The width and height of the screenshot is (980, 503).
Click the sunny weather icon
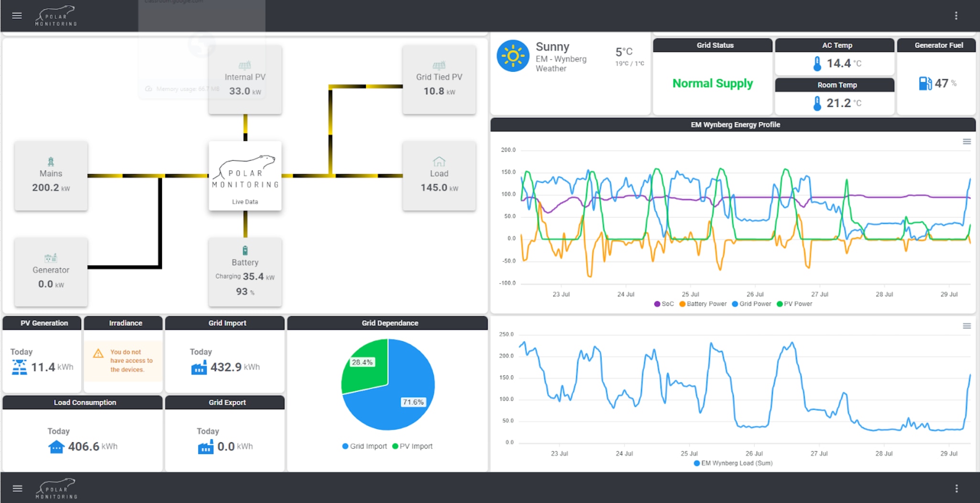click(x=513, y=56)
